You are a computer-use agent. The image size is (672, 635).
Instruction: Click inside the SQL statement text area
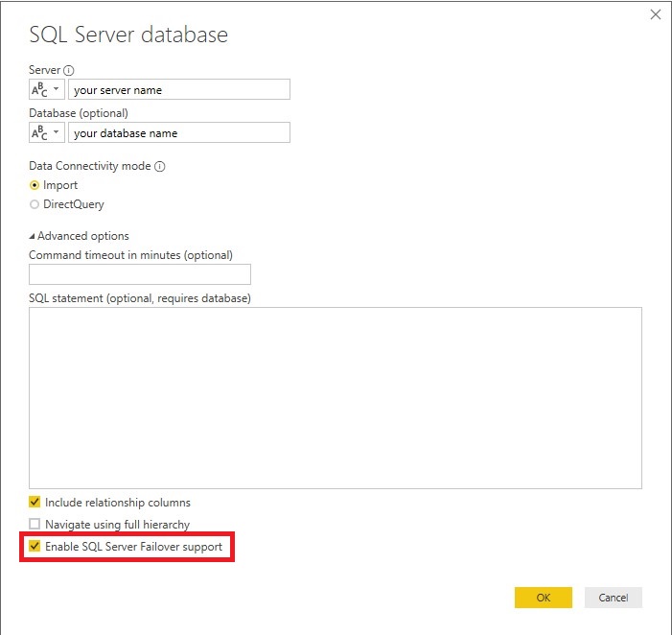tap(336, 398)
